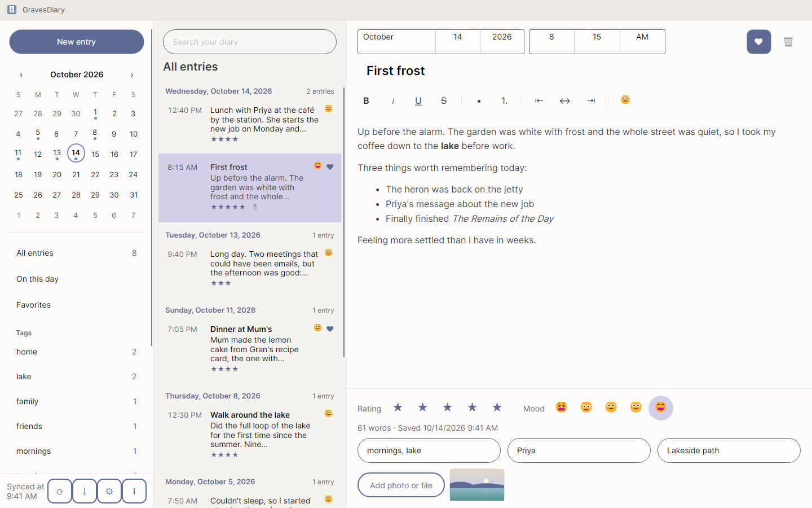Open the Walk around the lake entry

(250, 433)
